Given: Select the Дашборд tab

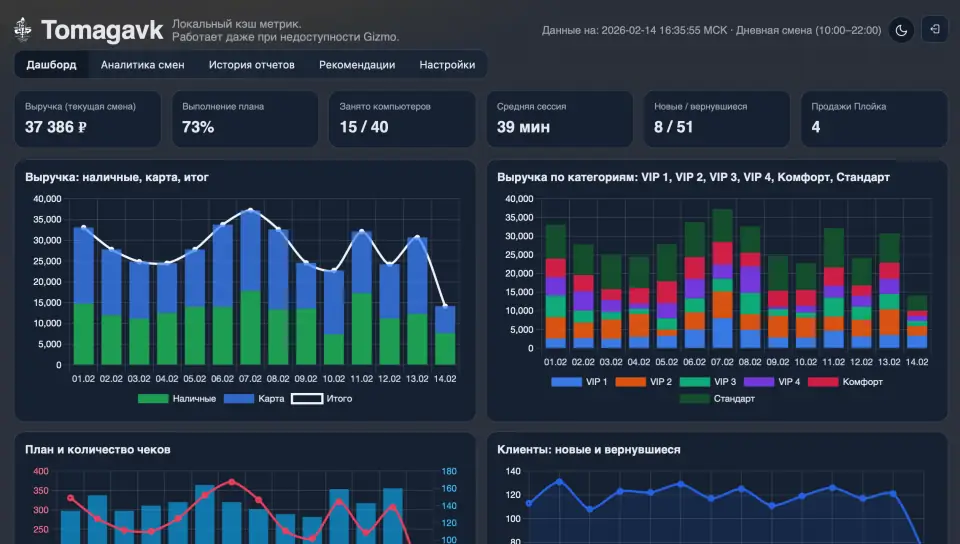Looking at the screenshot, I should 51,65.
